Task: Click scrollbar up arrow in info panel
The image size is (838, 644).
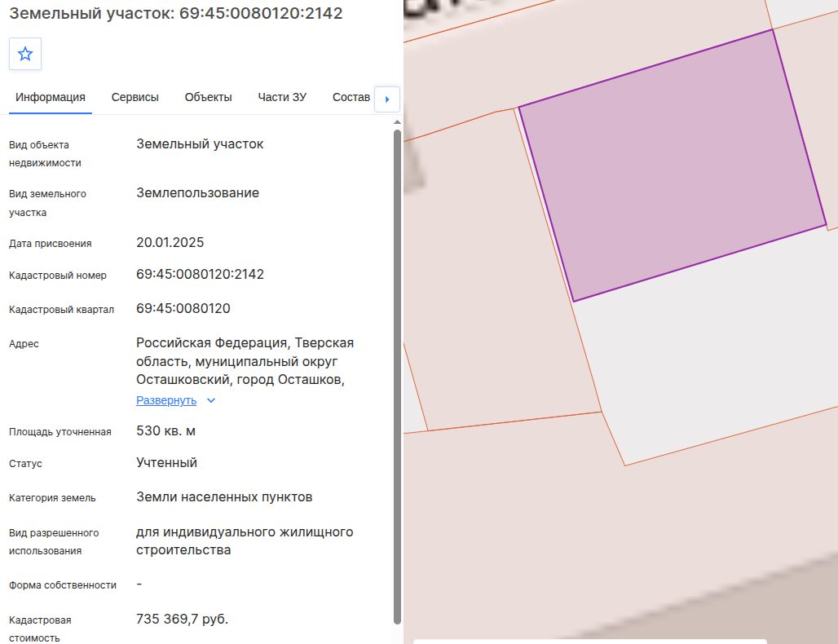Action: tap(397, 122)
